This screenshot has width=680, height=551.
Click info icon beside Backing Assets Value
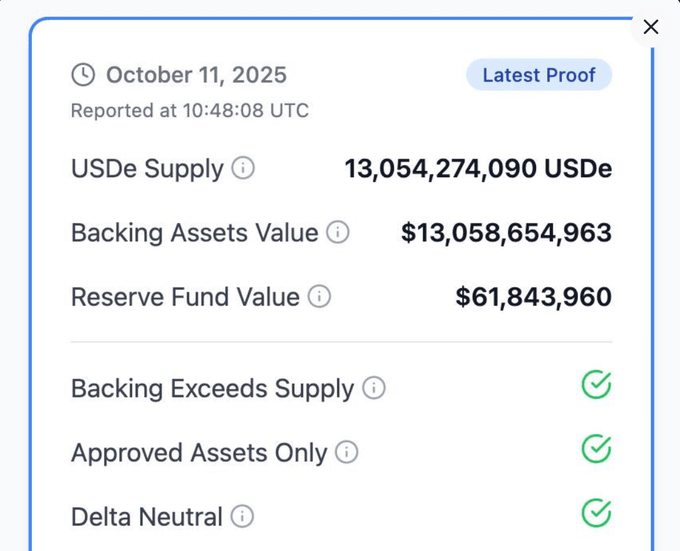coord(338,233)
